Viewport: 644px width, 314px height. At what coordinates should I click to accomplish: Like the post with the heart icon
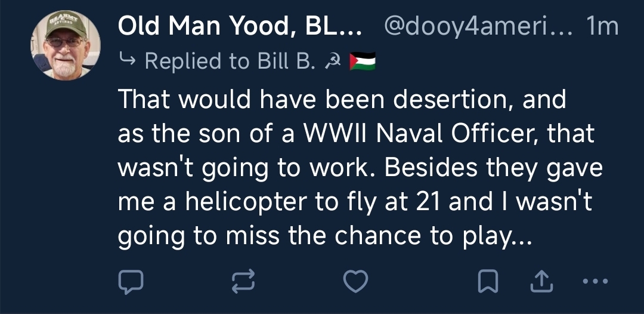point(356,282)
